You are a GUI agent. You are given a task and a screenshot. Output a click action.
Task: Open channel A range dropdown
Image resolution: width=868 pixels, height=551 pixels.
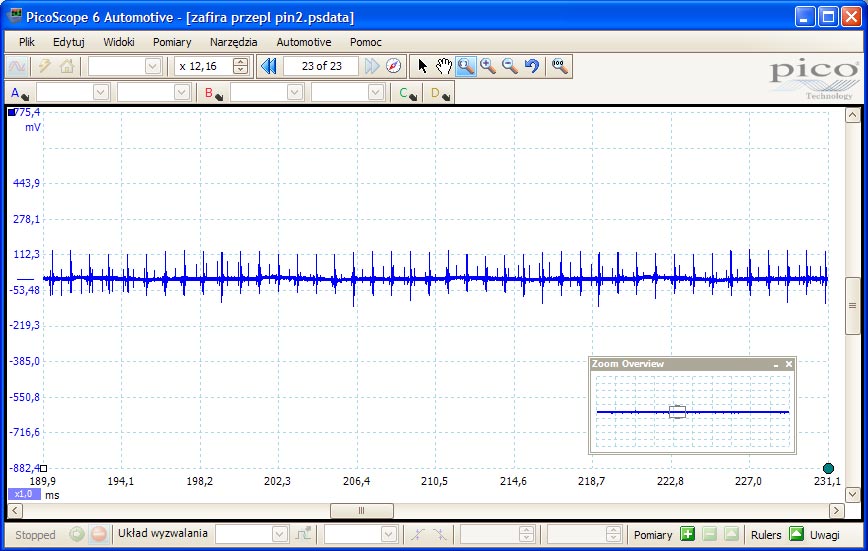(x=100, y=92)
